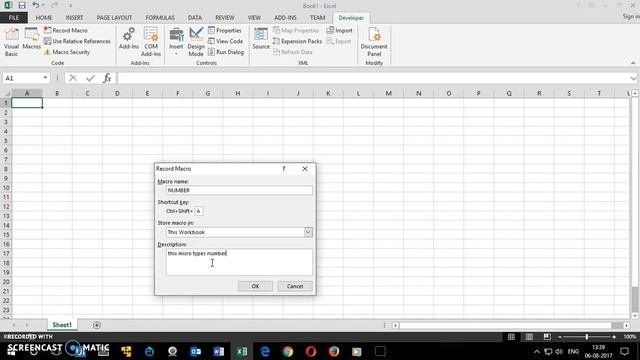Click the Description text box

point(239,262)
